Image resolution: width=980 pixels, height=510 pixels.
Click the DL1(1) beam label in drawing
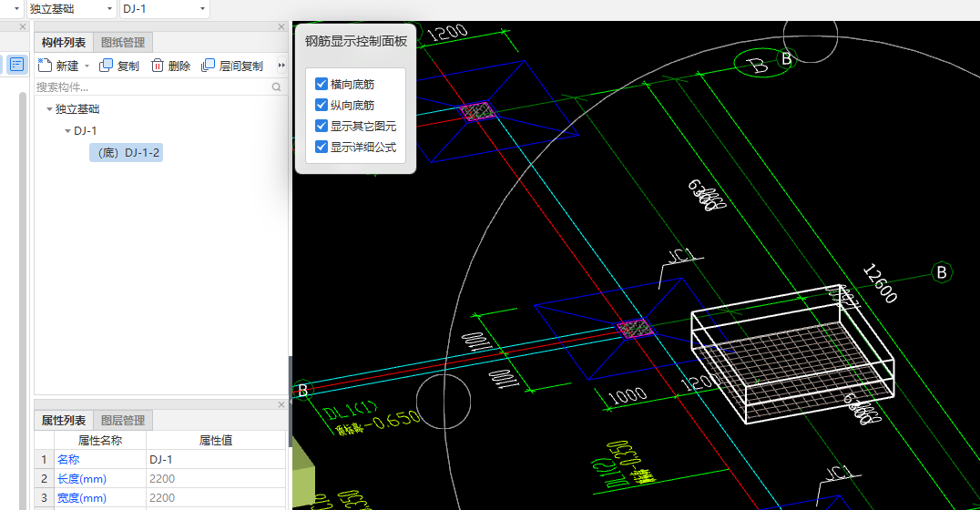pos(351,412)
